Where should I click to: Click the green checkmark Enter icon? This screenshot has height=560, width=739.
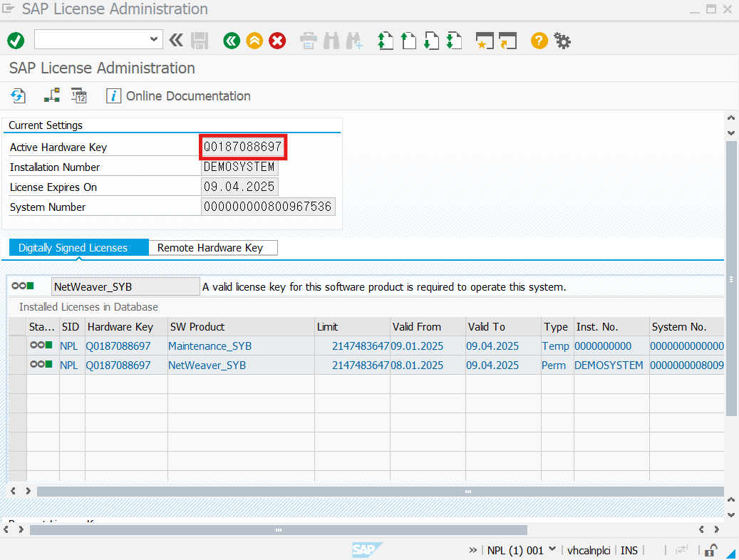click(16, 41)
